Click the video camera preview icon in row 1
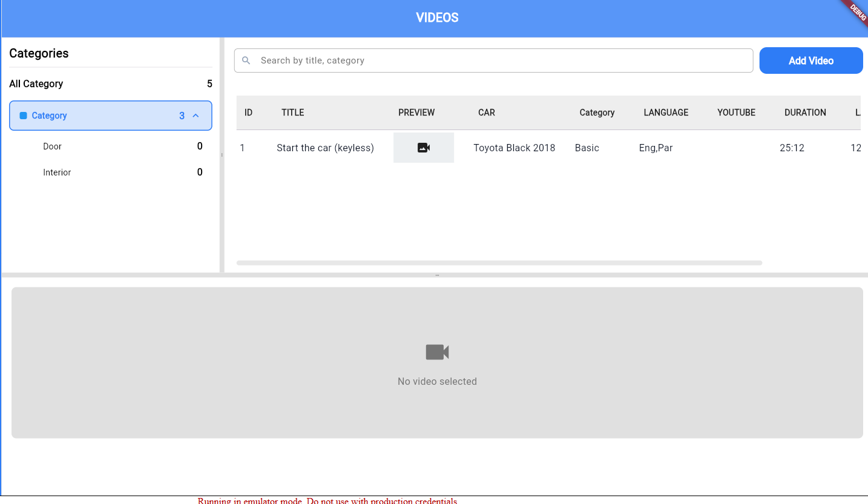 pos(424,148)
